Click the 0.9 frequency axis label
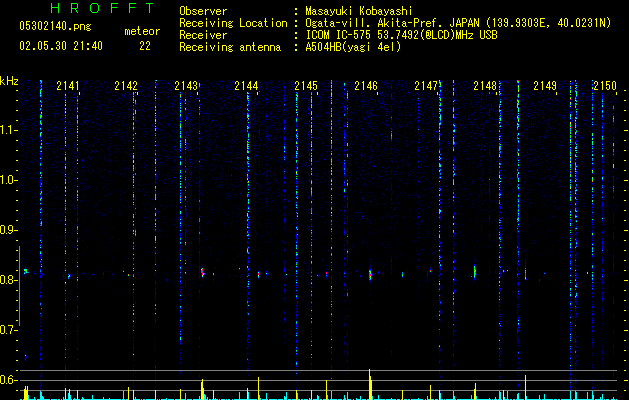 [x=7, y=230]
